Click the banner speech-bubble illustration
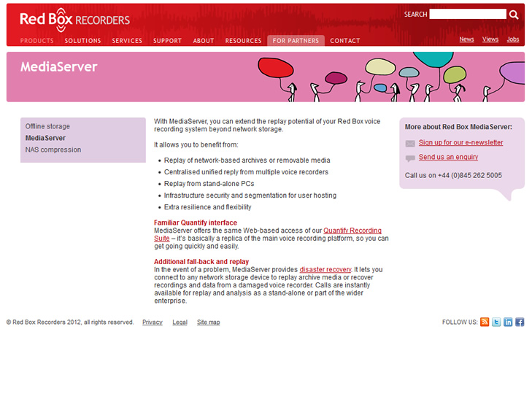The image size is (532, 410). pyautogui.click(x=391, y=77)
